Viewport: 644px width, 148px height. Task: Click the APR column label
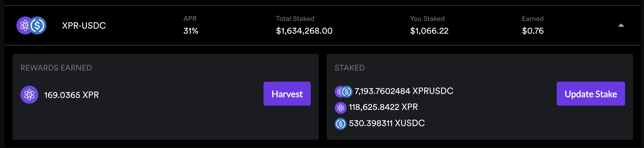pyautogui.click(x=190, y=18)
